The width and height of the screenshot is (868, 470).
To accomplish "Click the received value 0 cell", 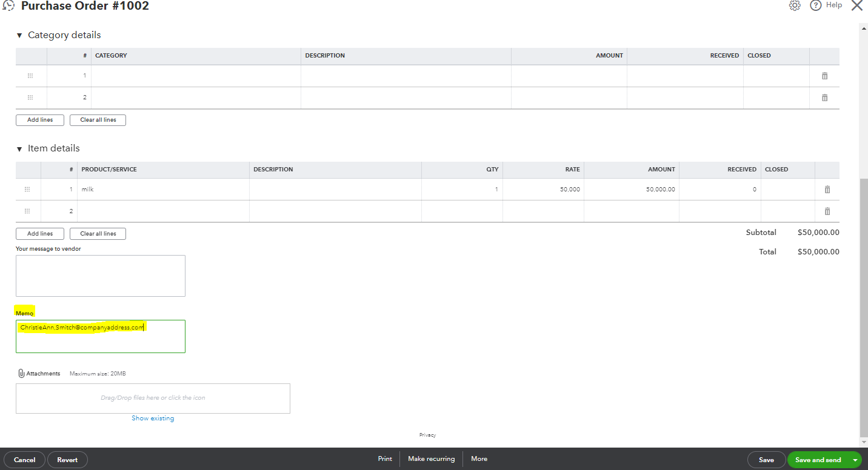I will click(720, 190).
